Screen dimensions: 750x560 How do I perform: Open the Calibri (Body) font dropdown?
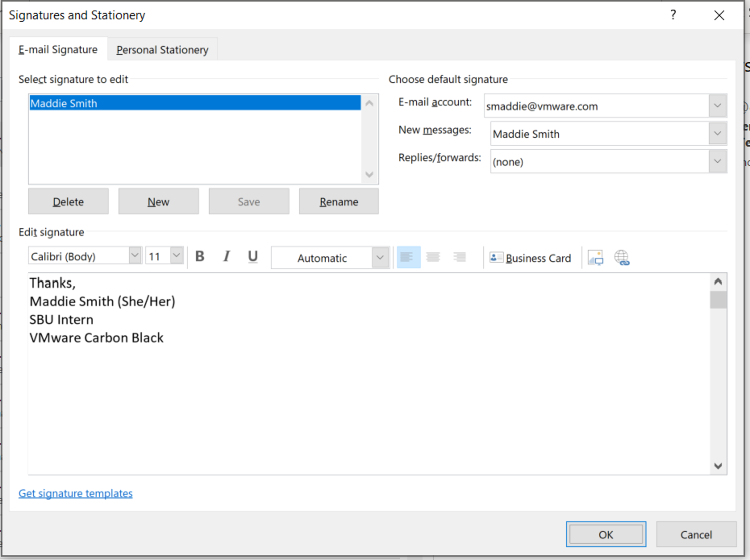click(135, 255)
